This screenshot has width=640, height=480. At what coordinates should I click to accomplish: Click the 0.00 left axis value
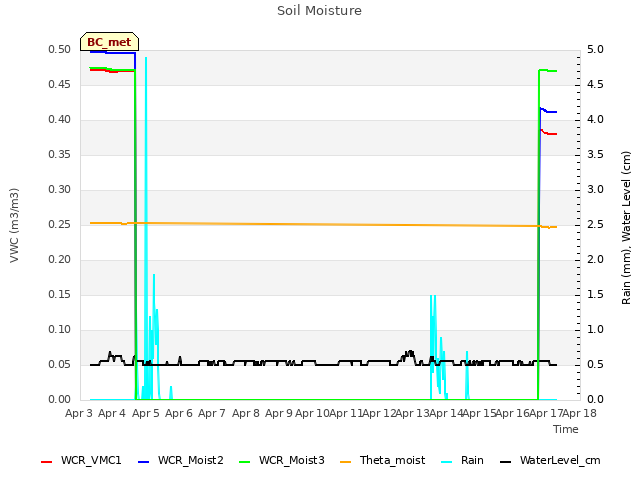pyautogui.click(x=60, y=400)
